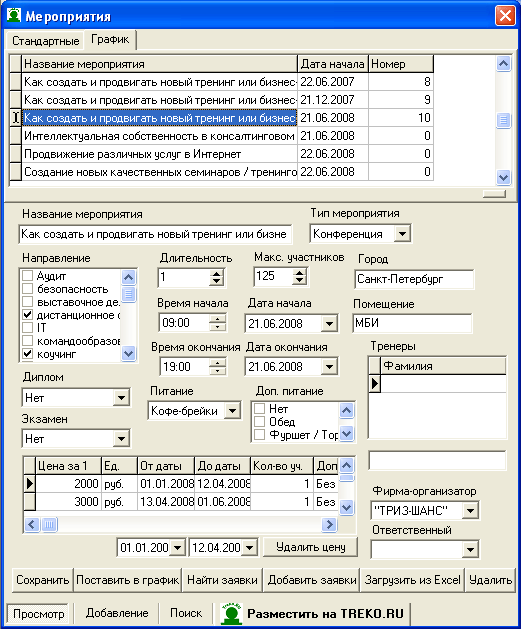Switch to the График tab
Screen dimensions: 521x629
coord(110,39)
